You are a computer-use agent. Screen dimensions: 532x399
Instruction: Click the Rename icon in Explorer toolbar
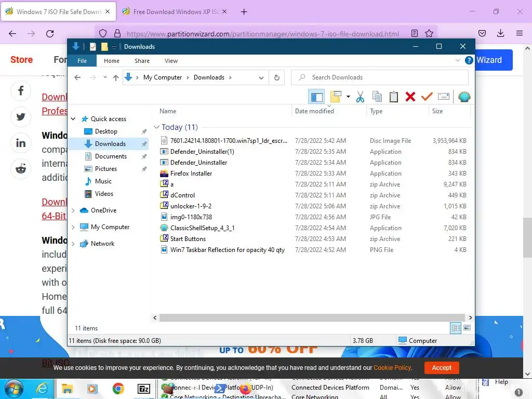(x=444, y=97)
